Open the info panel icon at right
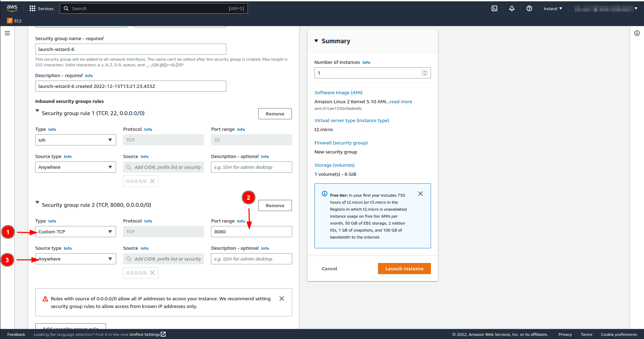The width and height of the screenshot is (644, 339). [637, 33]
